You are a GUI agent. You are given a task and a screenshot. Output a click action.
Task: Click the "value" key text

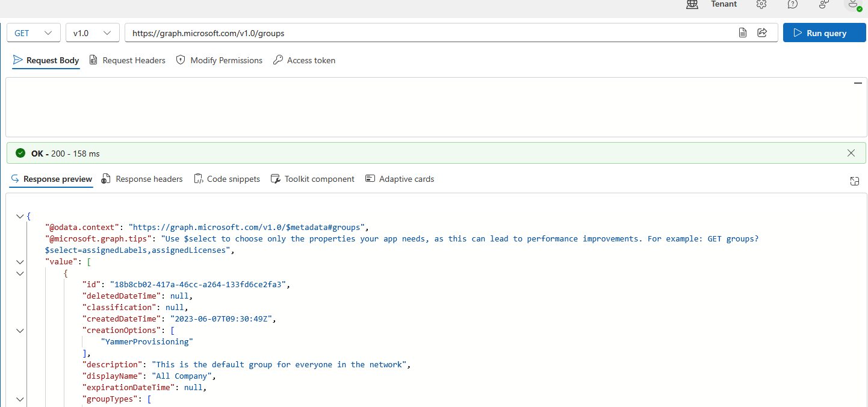[61, 262]
